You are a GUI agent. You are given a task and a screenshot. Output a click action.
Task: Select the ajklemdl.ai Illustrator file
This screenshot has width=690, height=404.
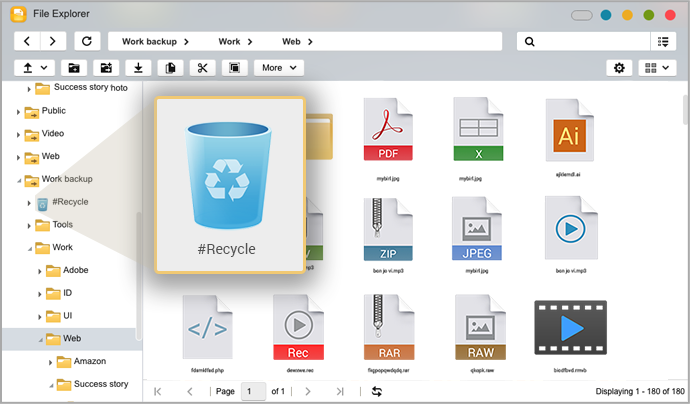[x=569, y=130]
